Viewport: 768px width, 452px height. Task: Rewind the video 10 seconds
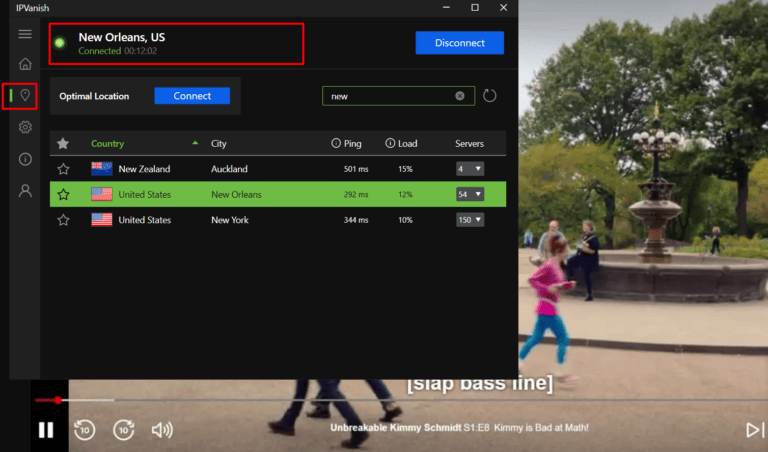pyautogui.click(x=84, y=430)
